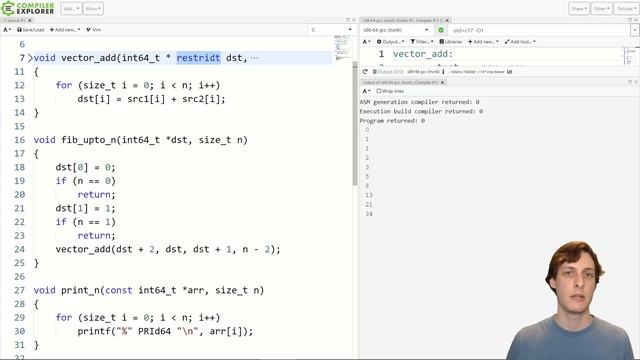Open the Add tool menu
The height and width of the screenshot is (360, 640).
520,42
